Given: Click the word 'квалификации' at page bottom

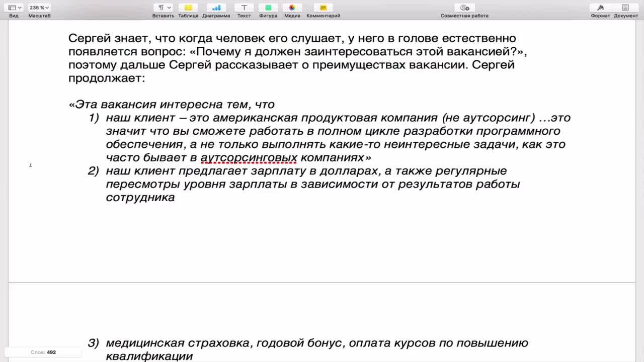Looking at the screenshot, I should (149, 356).
